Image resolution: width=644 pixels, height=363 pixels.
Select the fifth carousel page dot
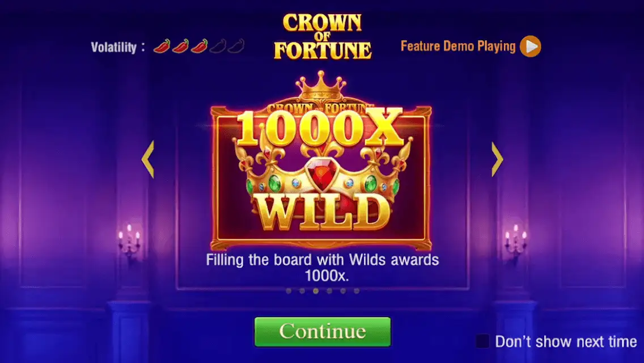pos(343,291)
